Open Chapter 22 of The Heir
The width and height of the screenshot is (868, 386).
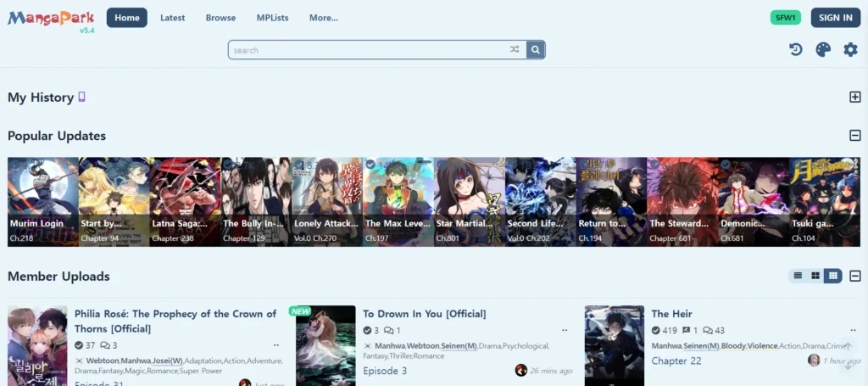[676, 361]
